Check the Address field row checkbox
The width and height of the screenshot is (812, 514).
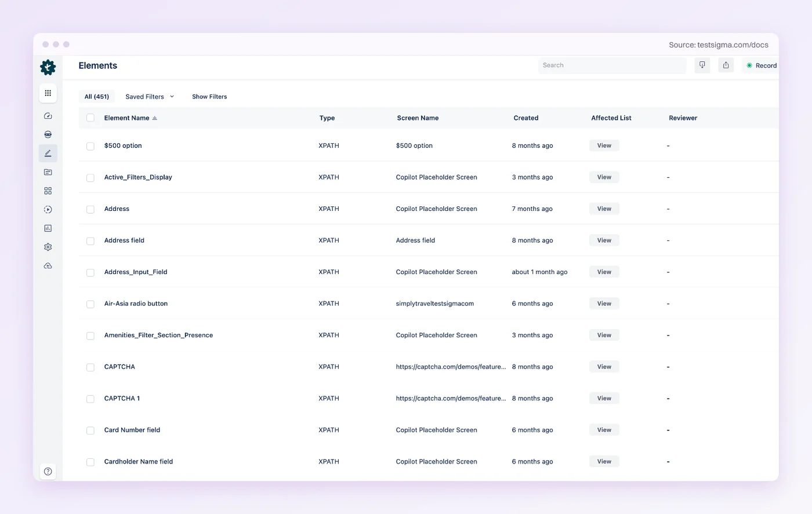pyautogui.click(x=90, y=241)
